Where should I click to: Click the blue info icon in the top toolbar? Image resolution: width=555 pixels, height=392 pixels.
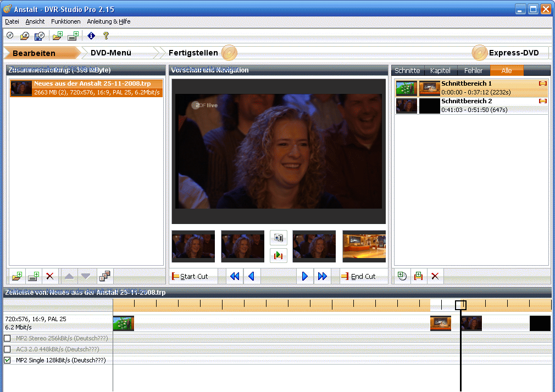pyautogui.click(x=91, y=36)
